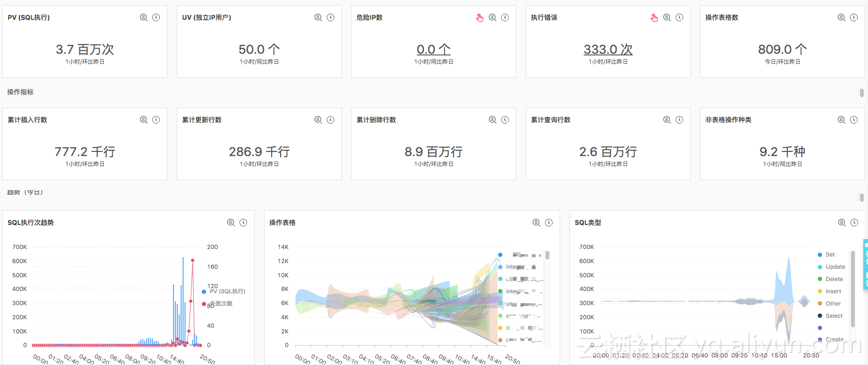
Task: Open the clock icon on PV (SQL执行) card
Action: [x=156, y=17]
